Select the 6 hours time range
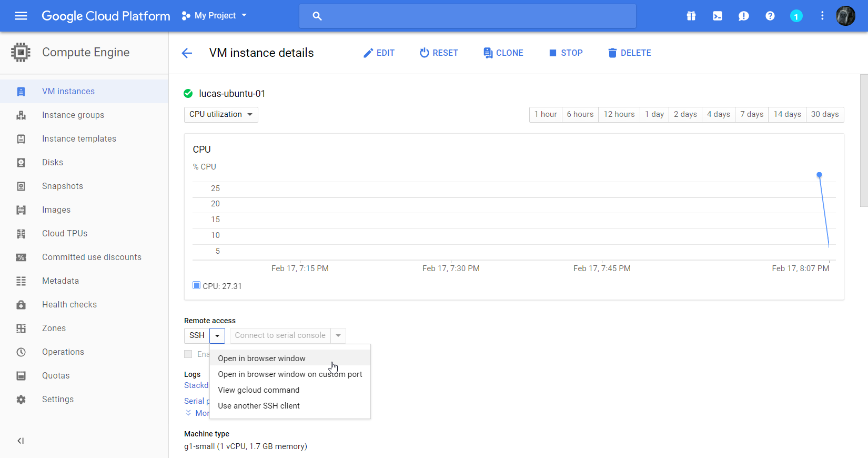The image size is (868, 458). point(580,114)
